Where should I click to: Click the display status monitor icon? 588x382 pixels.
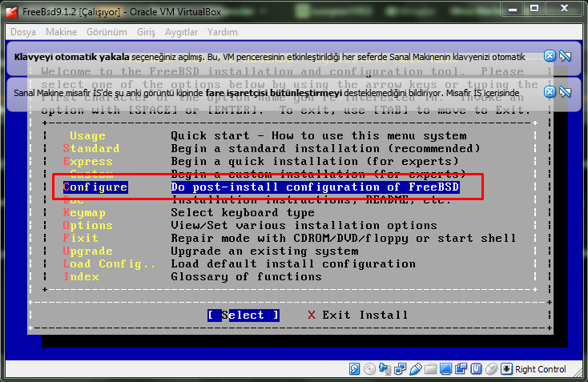tap(445, 369)
